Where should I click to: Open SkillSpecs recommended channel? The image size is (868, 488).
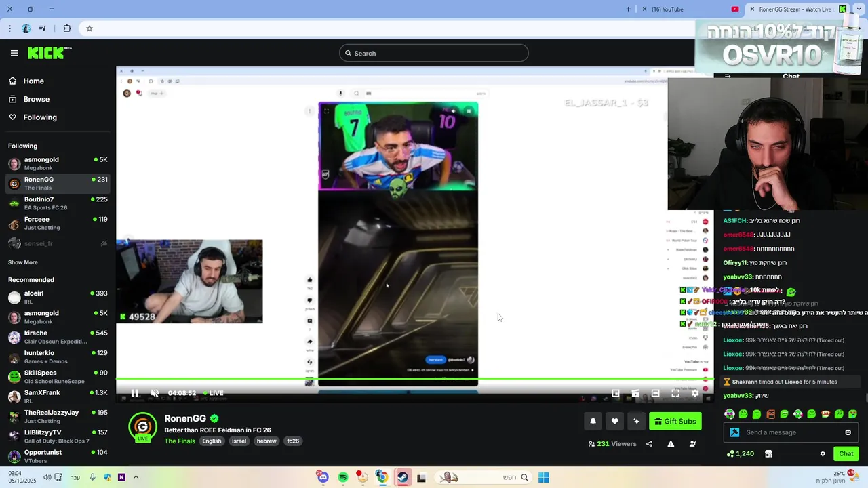pos(58,376)
